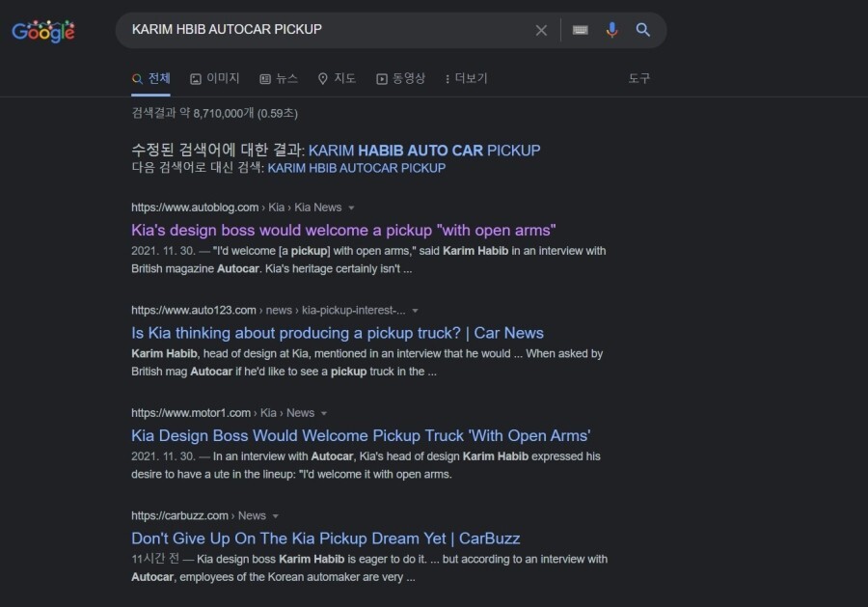Expand dropdown arrow next to motor1.com URL
The image size is (868, 607).
pyautogui.click(x=324, y=413)
